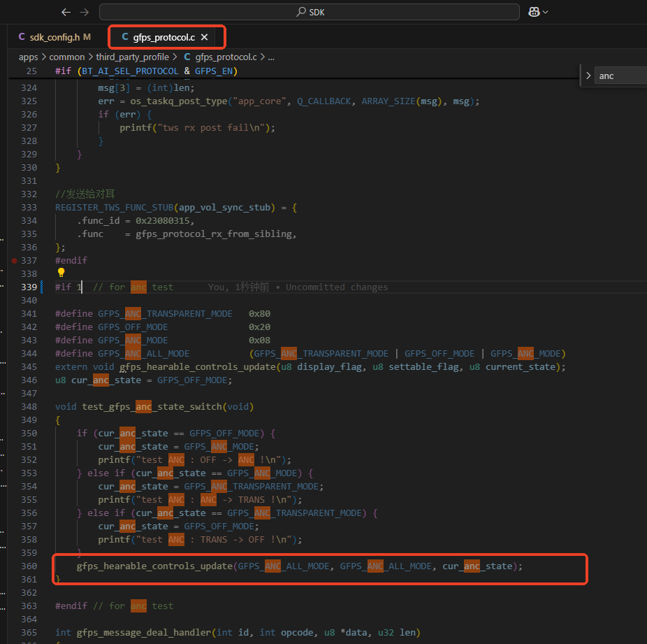Click 'REGISTER_TWS_FUNC_STUB' macro on line 333
The width and height of the screenshot is (647, 644).
[115, 207]
